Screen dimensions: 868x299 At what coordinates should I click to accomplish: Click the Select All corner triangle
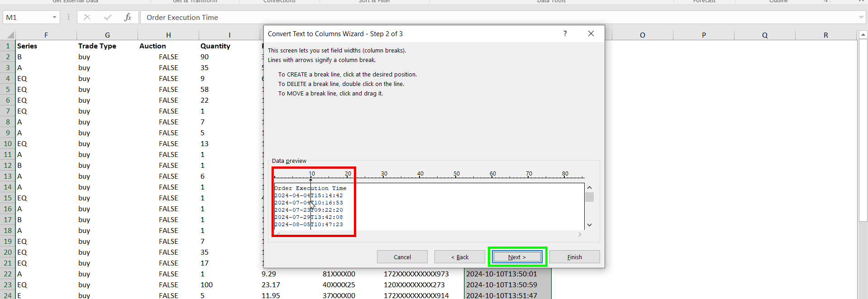coord(10,35)
